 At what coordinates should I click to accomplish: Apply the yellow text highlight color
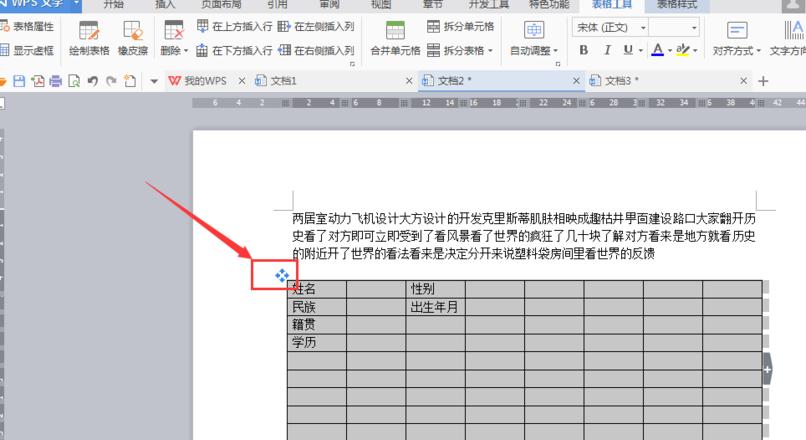pyautogui.click(x=683, y=50)
